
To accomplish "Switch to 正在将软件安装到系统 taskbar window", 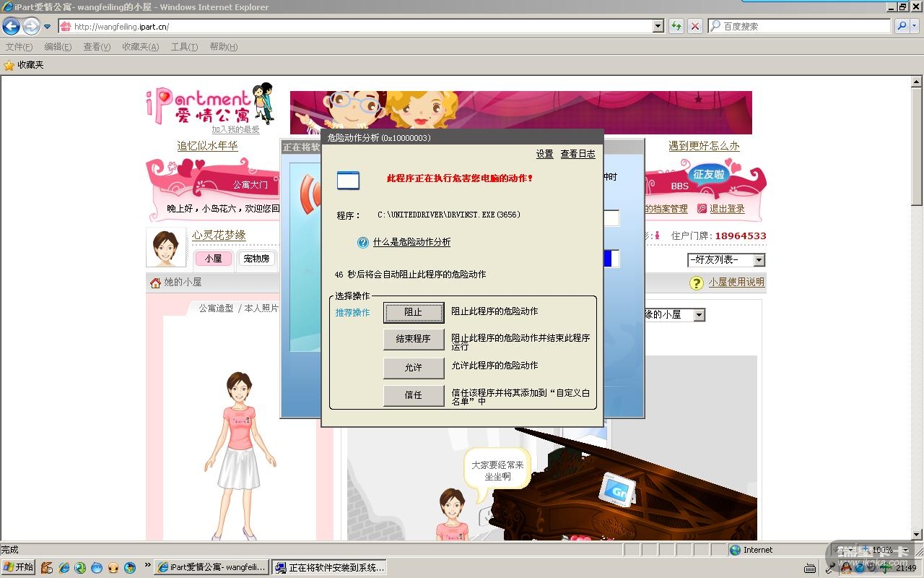I will 330,568.
